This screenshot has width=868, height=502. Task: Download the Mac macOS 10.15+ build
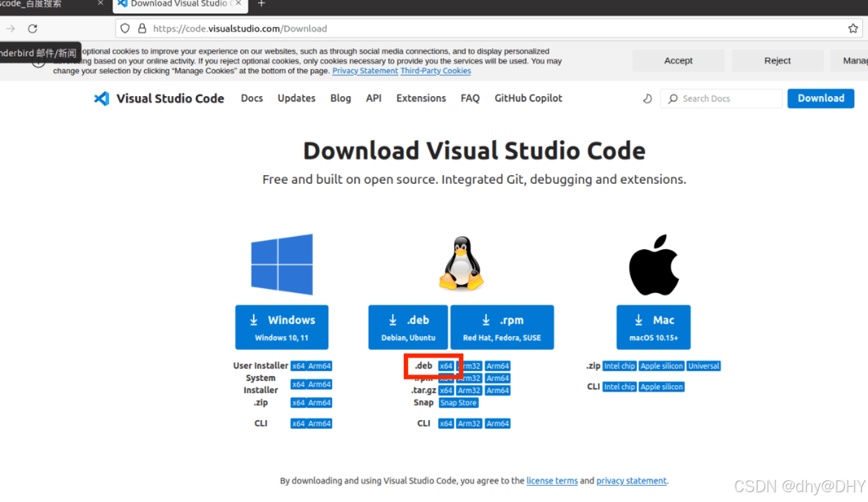(x=654, y=328)
